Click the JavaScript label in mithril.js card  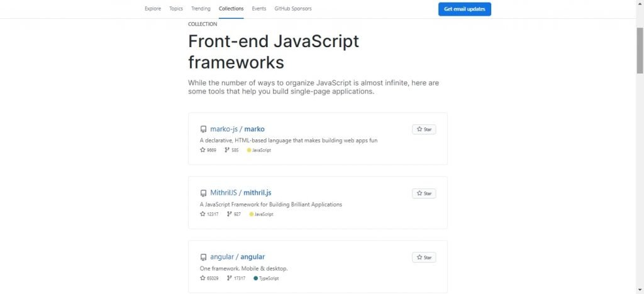[264, 214]
